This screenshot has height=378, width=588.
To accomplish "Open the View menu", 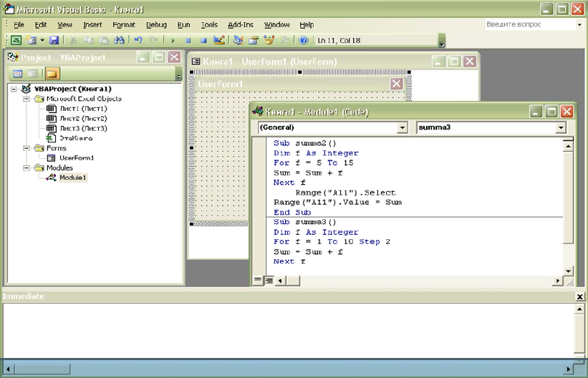I will click(x=65, y=25).
